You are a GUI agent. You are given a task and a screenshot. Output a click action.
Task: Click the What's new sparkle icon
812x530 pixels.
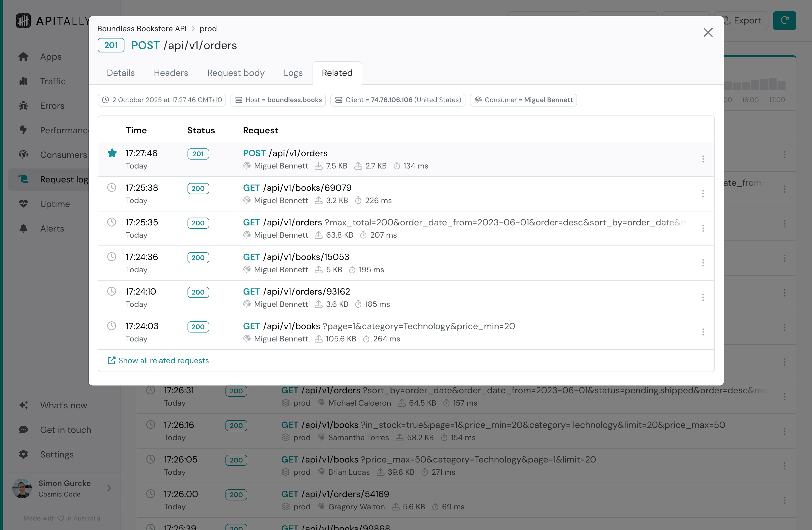pyautogui.click(x=23, y=405)
